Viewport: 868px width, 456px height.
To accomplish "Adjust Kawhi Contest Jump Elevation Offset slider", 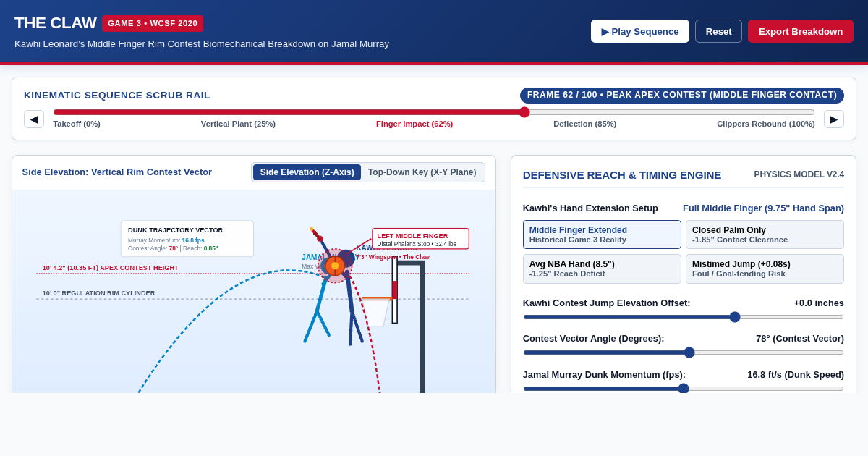I will (x=684, y=317).
